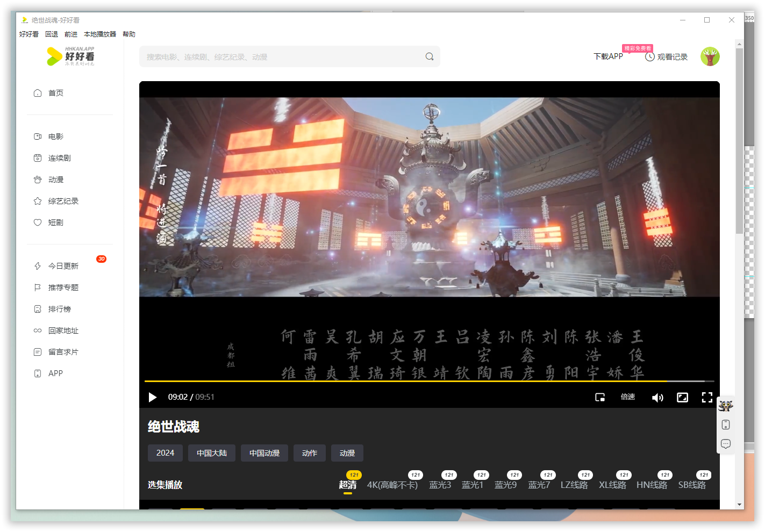Click the 2024 year tag
Viewport: 765px width, 532px height.
(165, 453)
